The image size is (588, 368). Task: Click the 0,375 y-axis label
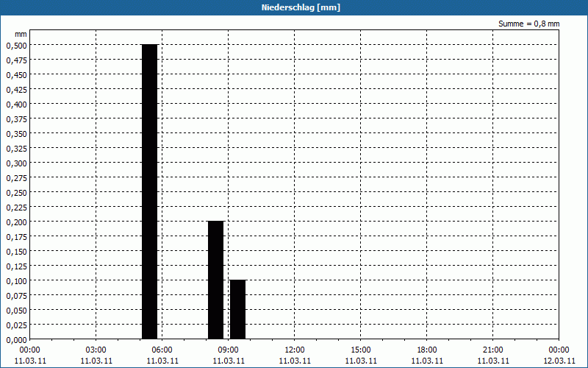click(16, 119)
